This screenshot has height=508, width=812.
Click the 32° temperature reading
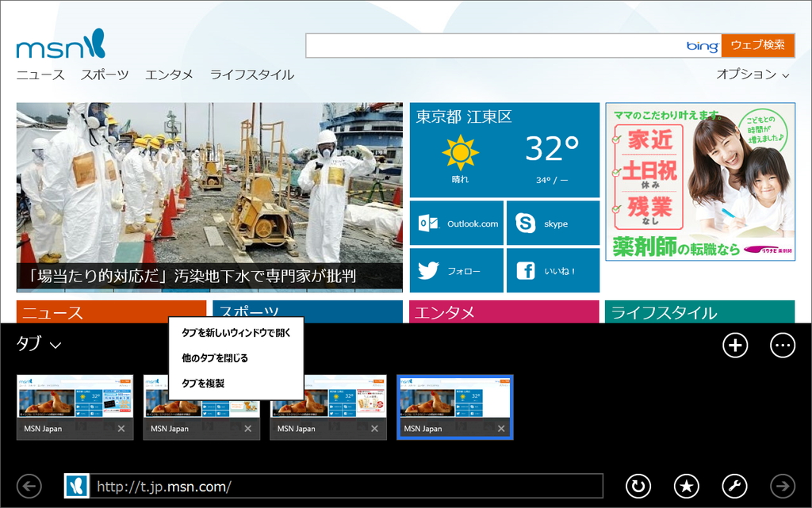pos(552,148)
